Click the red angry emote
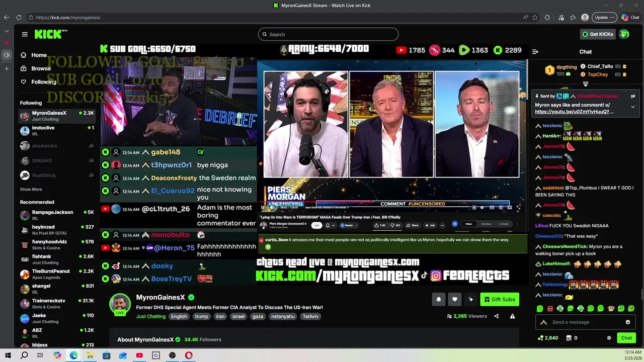Image resolution: width=644 pixels, height=362 pixels. [x=550, y=308]
